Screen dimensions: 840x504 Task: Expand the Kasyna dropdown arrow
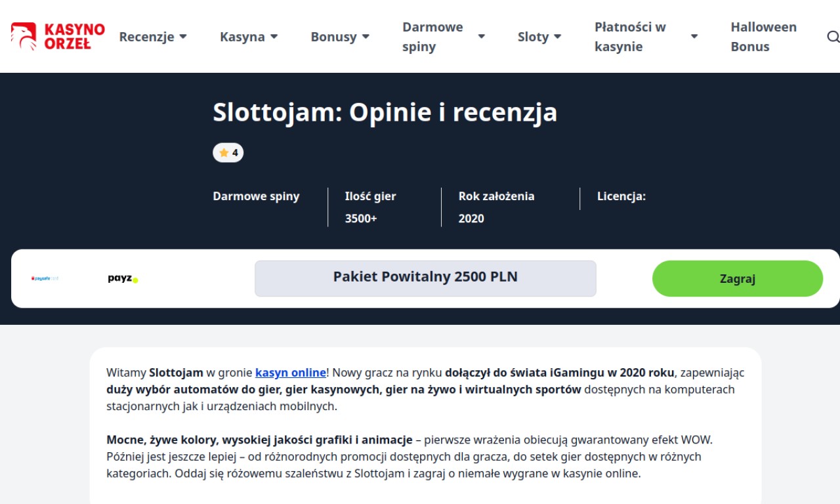[x=274, y=37]
